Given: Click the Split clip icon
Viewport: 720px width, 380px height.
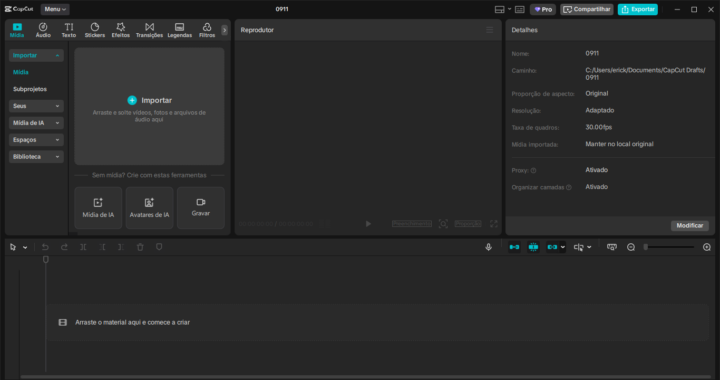Looking at the screenshot, I should coord(83,247).
